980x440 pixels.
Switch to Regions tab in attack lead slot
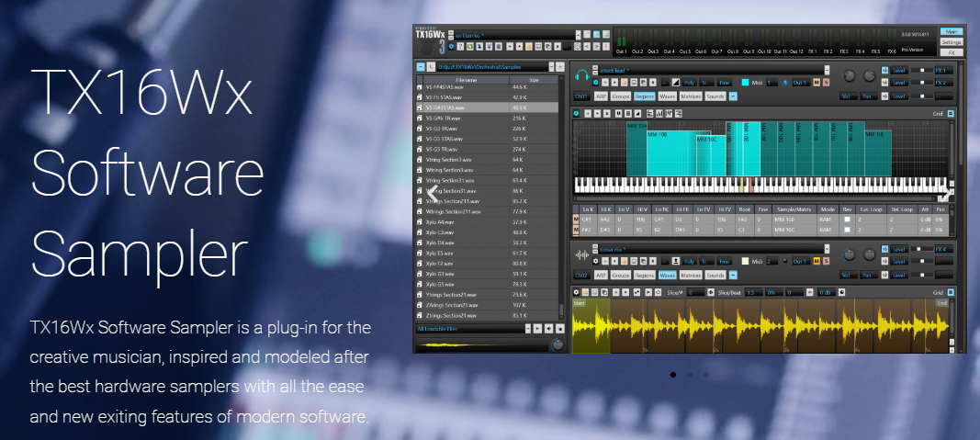[x=645, y=96]
